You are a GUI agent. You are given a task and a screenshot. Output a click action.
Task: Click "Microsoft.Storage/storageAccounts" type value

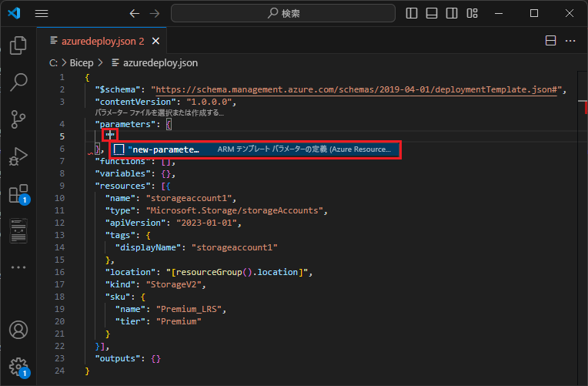coord(235,210)
